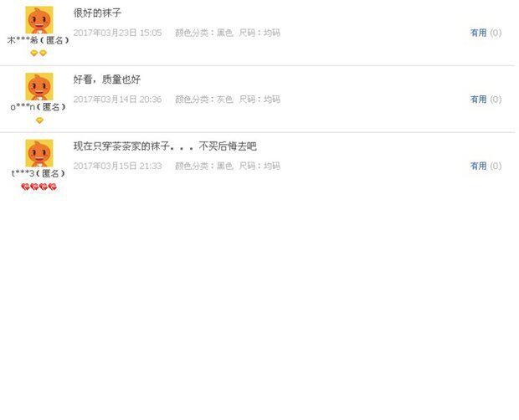Viewport: 519px width, 420px height.
Task: Click the date 2017年03月15日 21:33
Action: point(117,166)
